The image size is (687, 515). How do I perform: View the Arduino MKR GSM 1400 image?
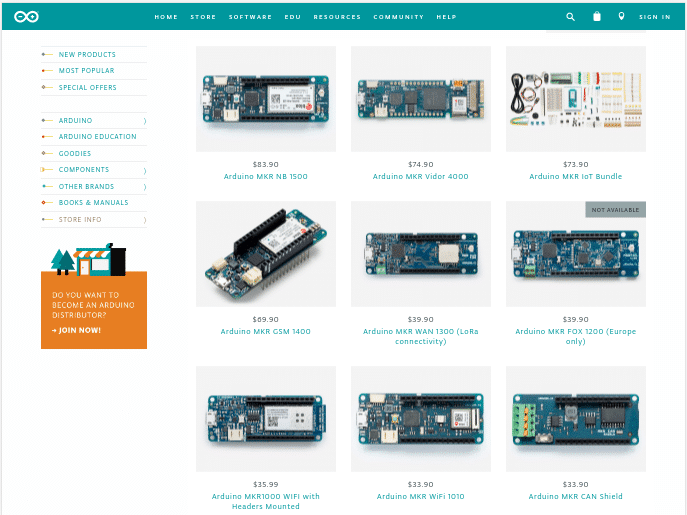[x=265, y=254]
